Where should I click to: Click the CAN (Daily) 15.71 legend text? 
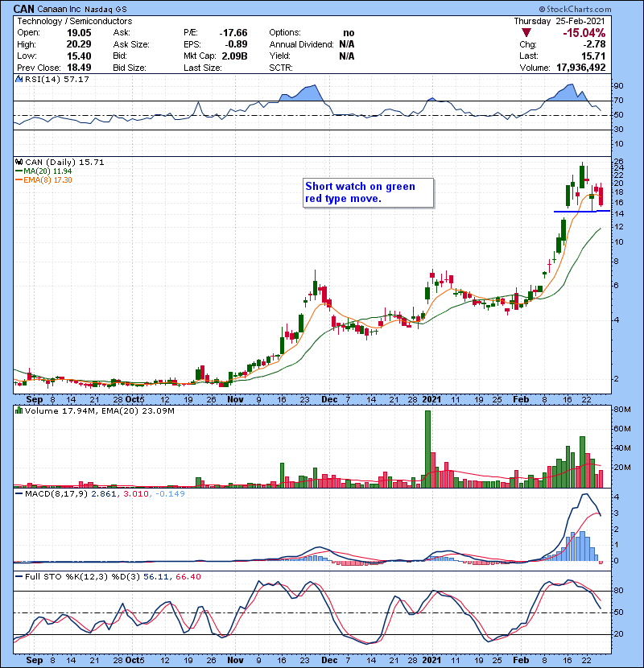click(64, 163)
